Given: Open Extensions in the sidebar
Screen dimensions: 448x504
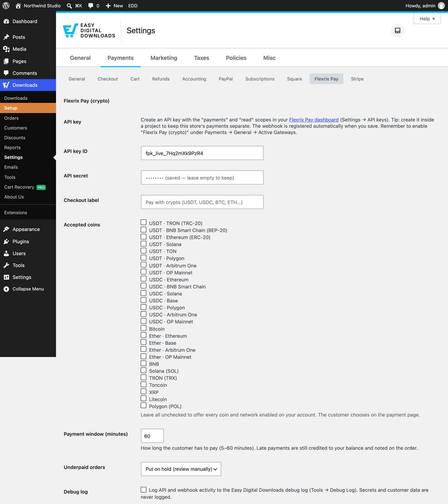Looking at the screenshot, I should point(16,213).
